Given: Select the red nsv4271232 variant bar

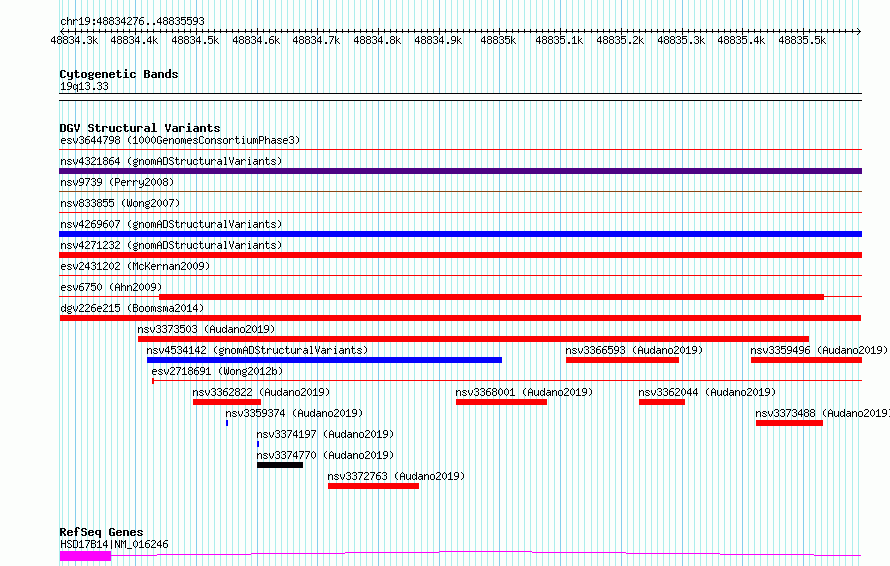Looking at the screenshot, I should [x=460, y=255].
